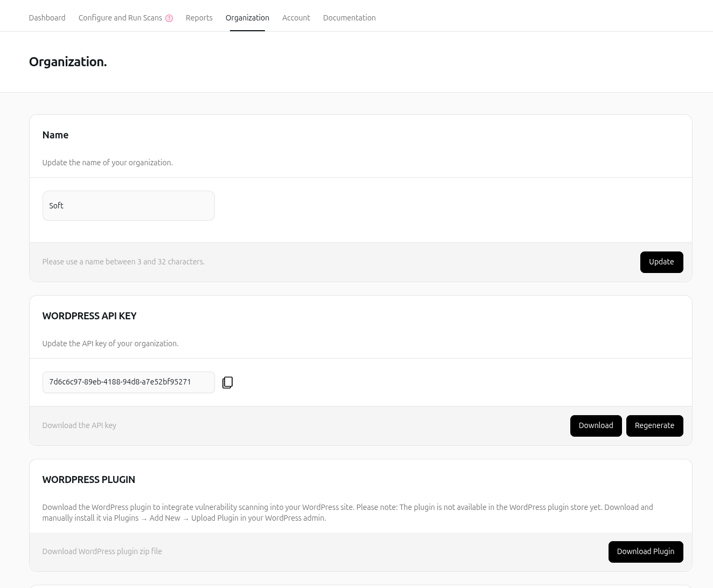Viewport: 713px width, 588px height.
Task: Click the WORDPRESS PLUGIN section heading
Action: (x=89, y=480)
